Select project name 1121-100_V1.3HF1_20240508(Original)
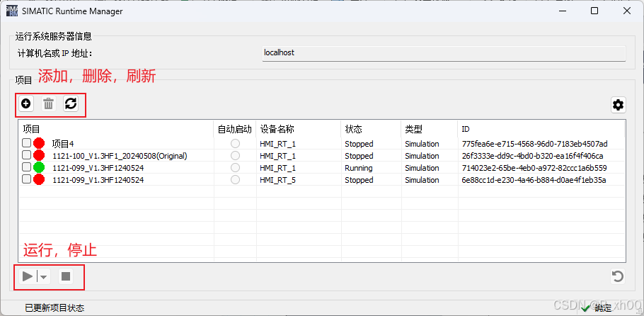 [x=120, y=156]
